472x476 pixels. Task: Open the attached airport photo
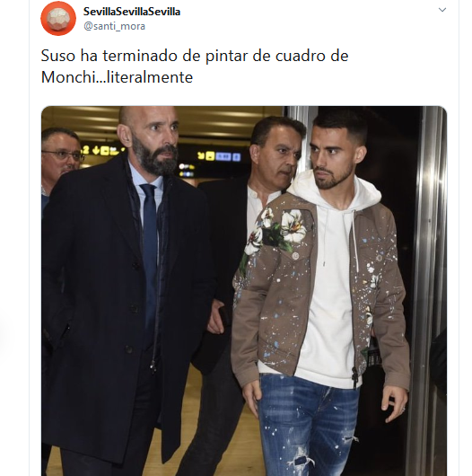point(244,291)
